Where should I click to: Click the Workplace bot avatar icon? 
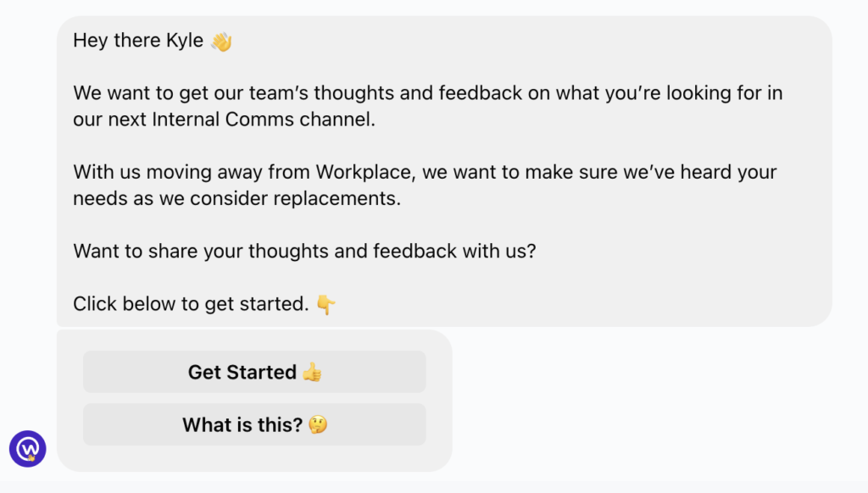tap(28, 449)
